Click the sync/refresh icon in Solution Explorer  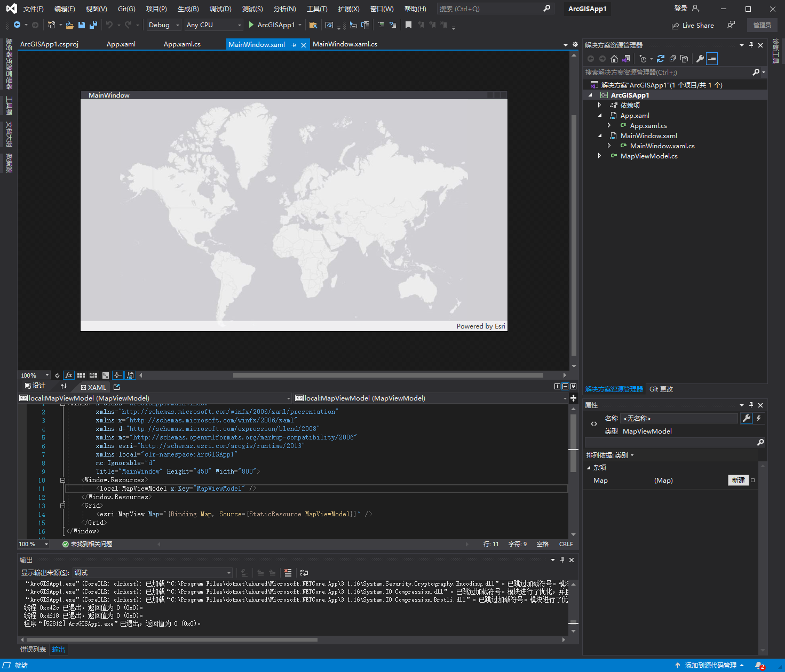(661, 59)
